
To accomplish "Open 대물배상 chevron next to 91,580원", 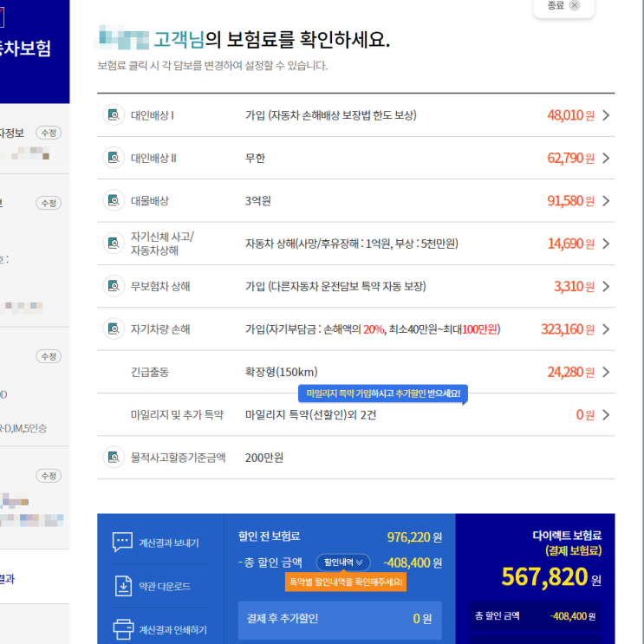I will tap(606, 201).
